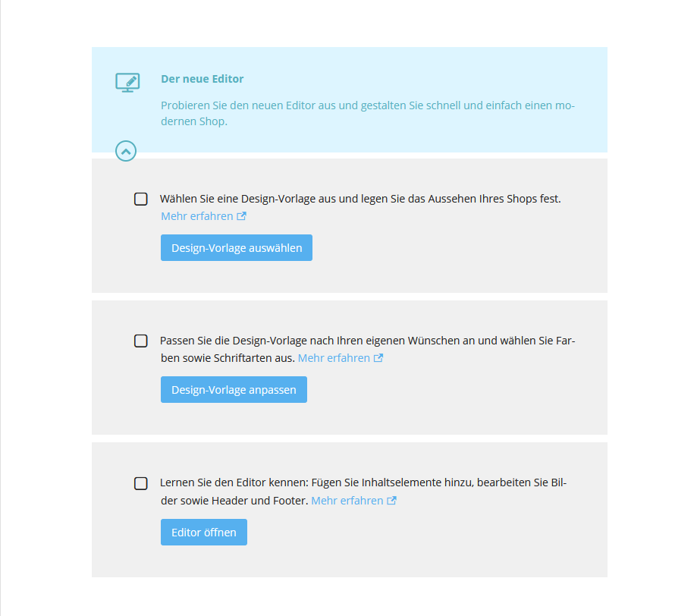Image resolution: width=697 pixels, height=616 pixels.
Task: Open the Mehr erfahren link after Header und Footer
Action: tap(347, 501)
